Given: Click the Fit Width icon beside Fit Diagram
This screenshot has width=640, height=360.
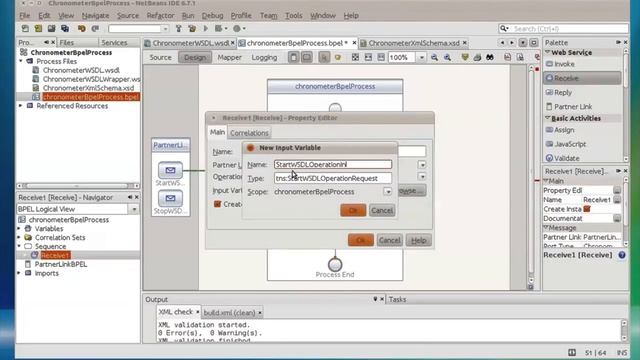Looking at the screenshot, I should (x=368, y=58).
